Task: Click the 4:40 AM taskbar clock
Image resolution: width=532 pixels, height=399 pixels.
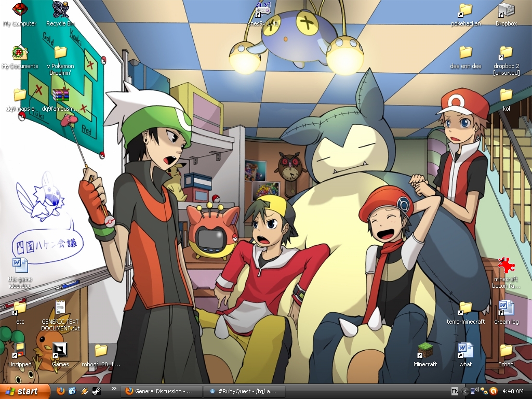Action: pyautogui.click(x=513, y=391)
